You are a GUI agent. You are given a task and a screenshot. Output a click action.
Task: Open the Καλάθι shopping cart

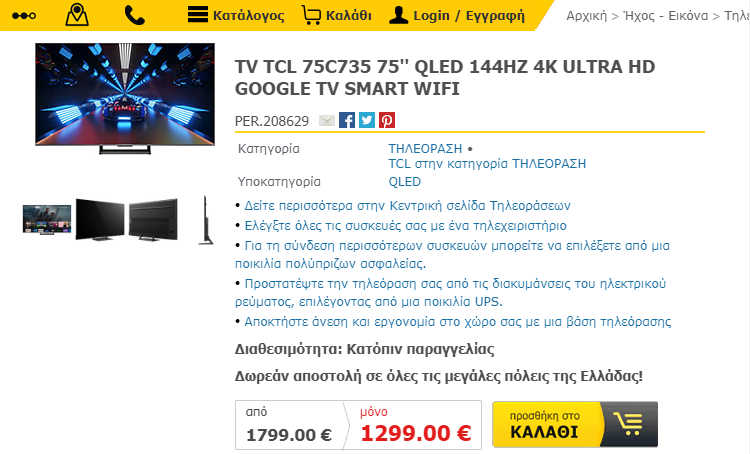[337, 15]
